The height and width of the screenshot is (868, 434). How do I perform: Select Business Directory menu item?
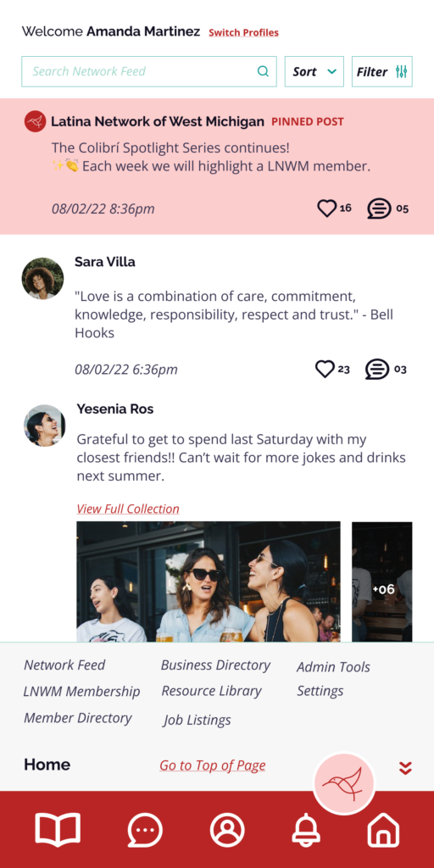215,665
